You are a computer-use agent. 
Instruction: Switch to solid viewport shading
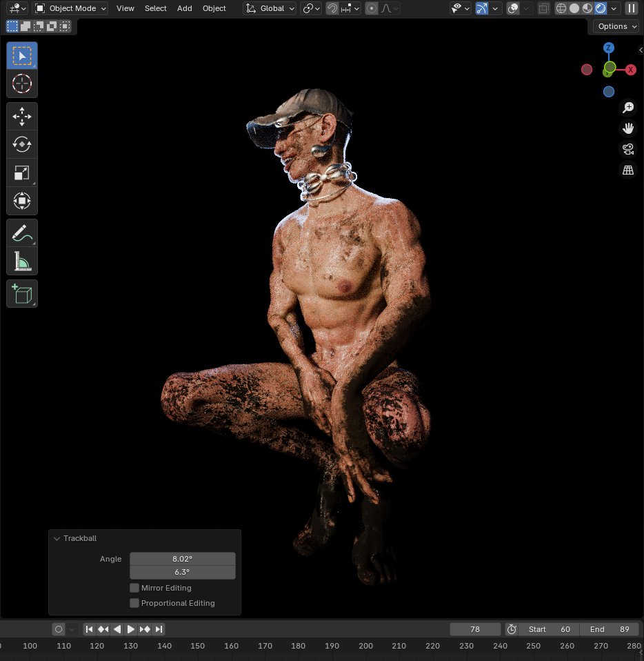coord(574,8)
